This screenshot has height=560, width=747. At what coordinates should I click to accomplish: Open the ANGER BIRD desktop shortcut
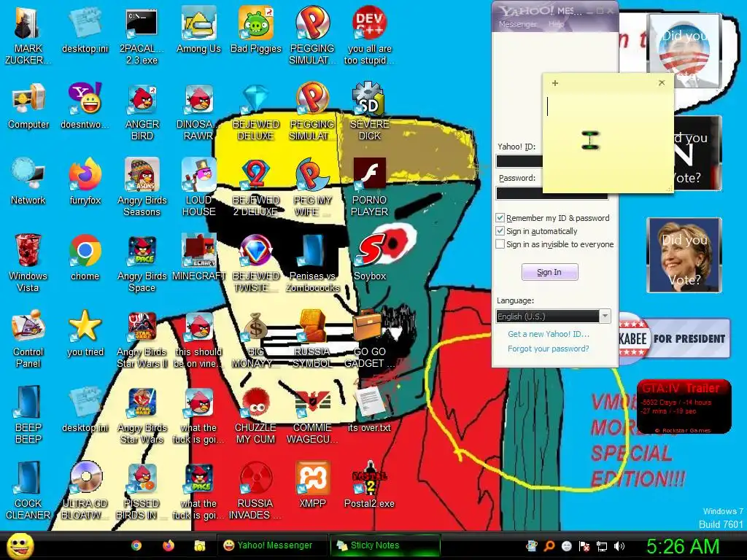142,111
